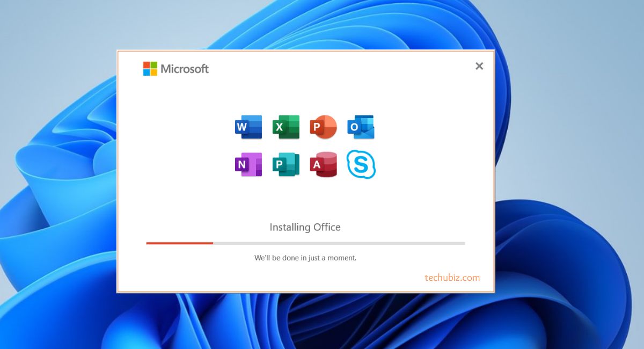Image resolution: width=644 pixels, height=349 pixels.
Task: Click the PowerPoint icon
Action: (x=323, y=127)
